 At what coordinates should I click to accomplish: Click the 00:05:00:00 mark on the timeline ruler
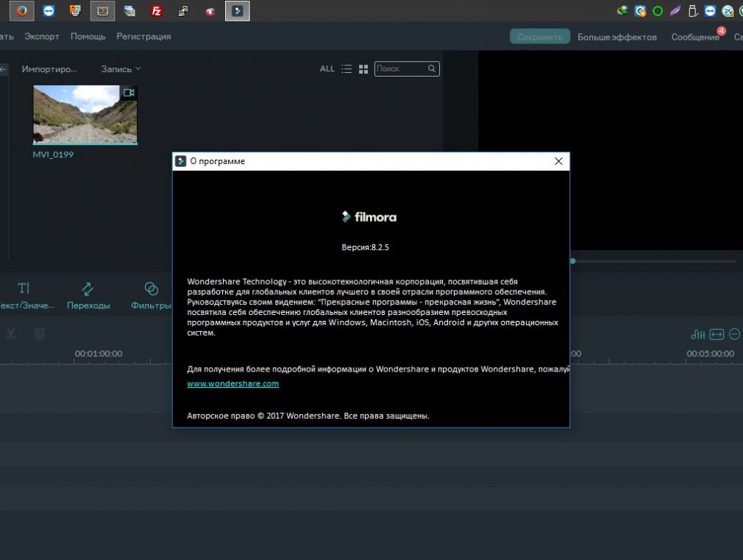[x=711, y=354]
